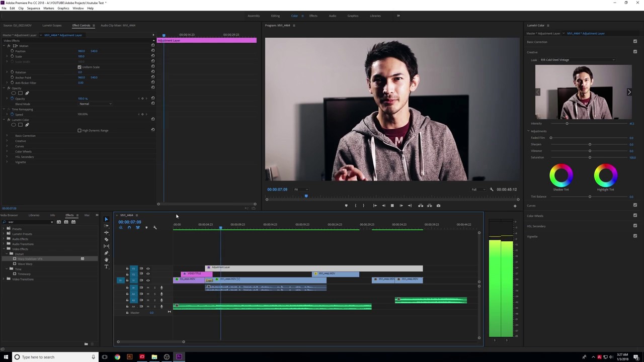
Task: Toggle Curves checkbox in Lumetri Color panel
Action: [x=635, y=205]
